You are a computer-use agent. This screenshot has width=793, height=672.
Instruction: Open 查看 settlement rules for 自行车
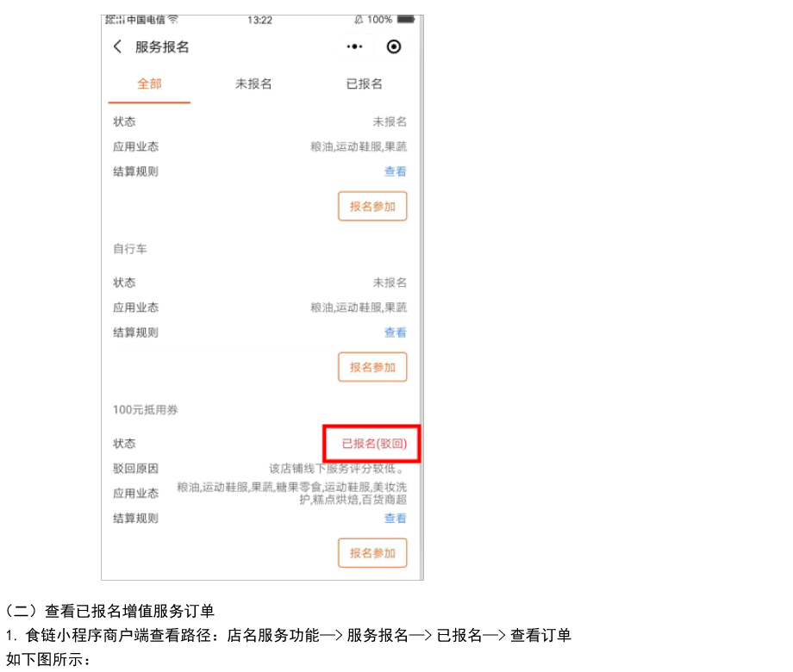[x=396, y=333]
